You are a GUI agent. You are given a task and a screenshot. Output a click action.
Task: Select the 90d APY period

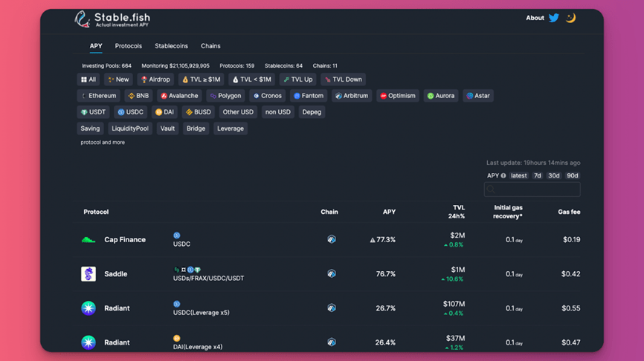(x=572, y=176)
